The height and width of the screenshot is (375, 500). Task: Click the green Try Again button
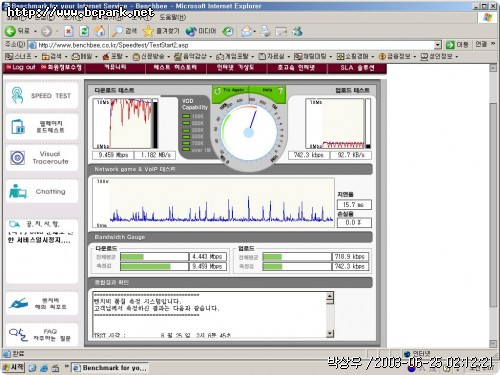[230, 90]
